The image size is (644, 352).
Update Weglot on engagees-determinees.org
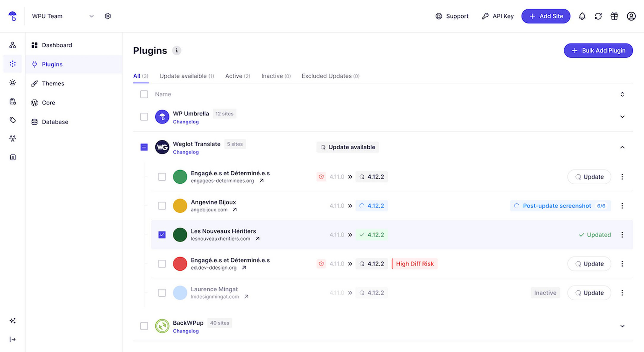tap(589, 177)
